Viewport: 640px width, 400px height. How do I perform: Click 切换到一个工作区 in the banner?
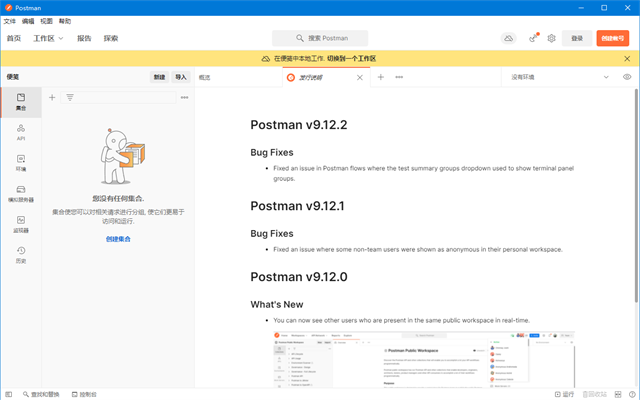pyautogui.click(x=351, y=59)
